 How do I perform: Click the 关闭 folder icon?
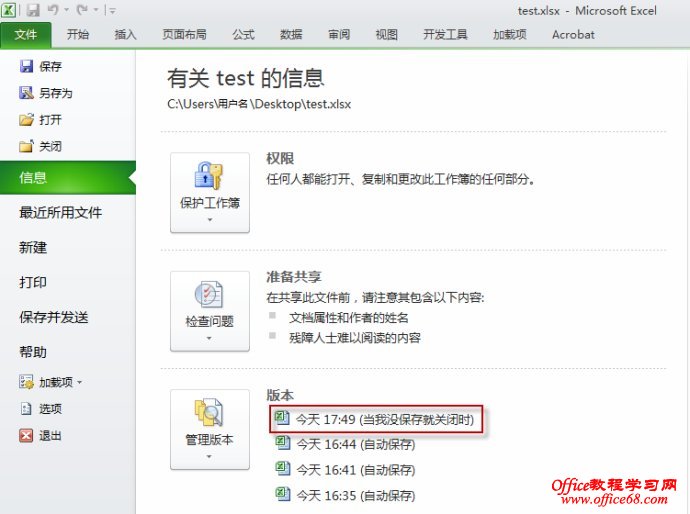point(26,146)
